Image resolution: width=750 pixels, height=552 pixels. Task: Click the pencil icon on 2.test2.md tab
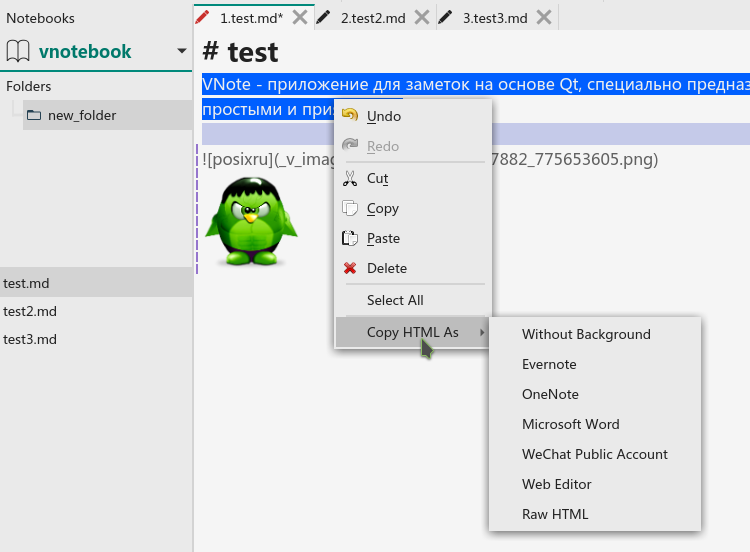click(324, 18)
